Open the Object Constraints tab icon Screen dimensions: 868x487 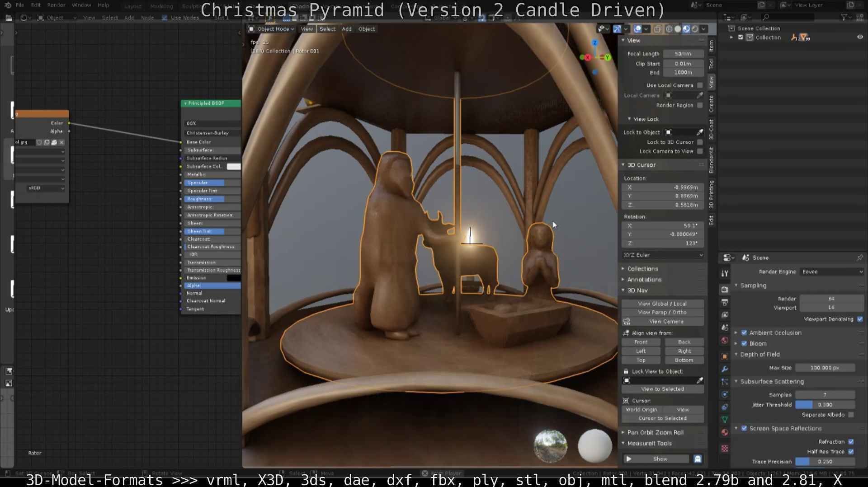click(725, 407)
